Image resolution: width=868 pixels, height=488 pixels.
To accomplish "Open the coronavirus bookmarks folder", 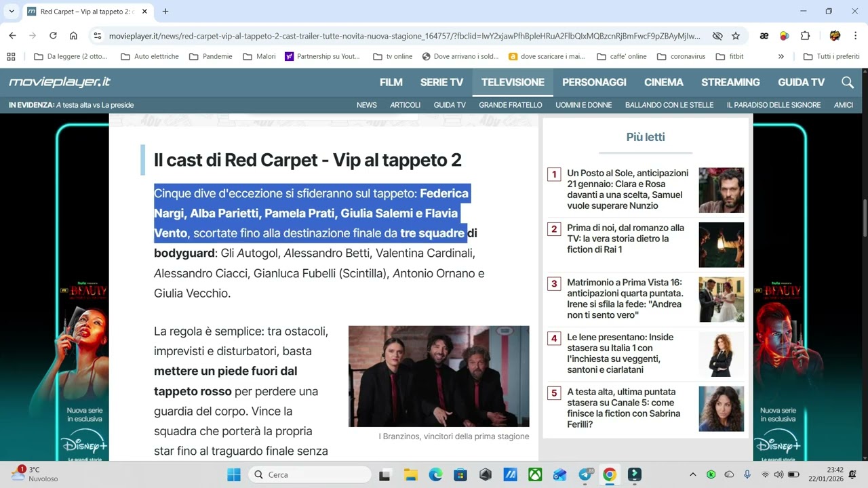I will [680, 56].
